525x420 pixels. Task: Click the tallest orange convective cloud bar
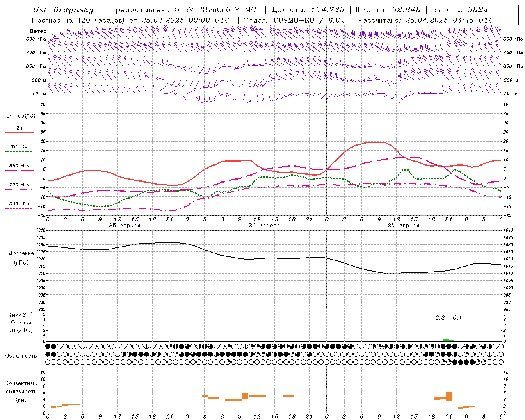[449, 396]
